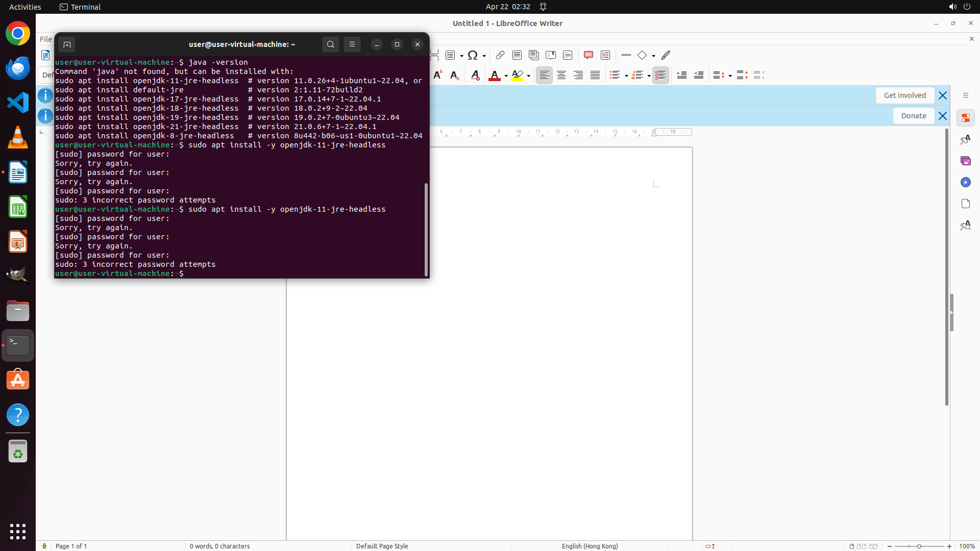
Task: Click the Donate button
Action: pyautogui.click(x=913, y=116)
